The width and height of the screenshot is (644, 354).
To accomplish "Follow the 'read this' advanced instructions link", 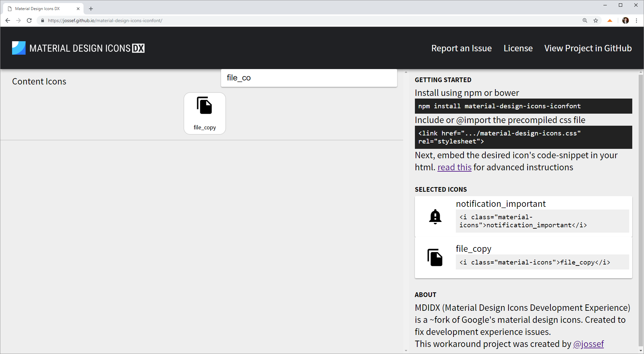I will click(x=454, y=167).
